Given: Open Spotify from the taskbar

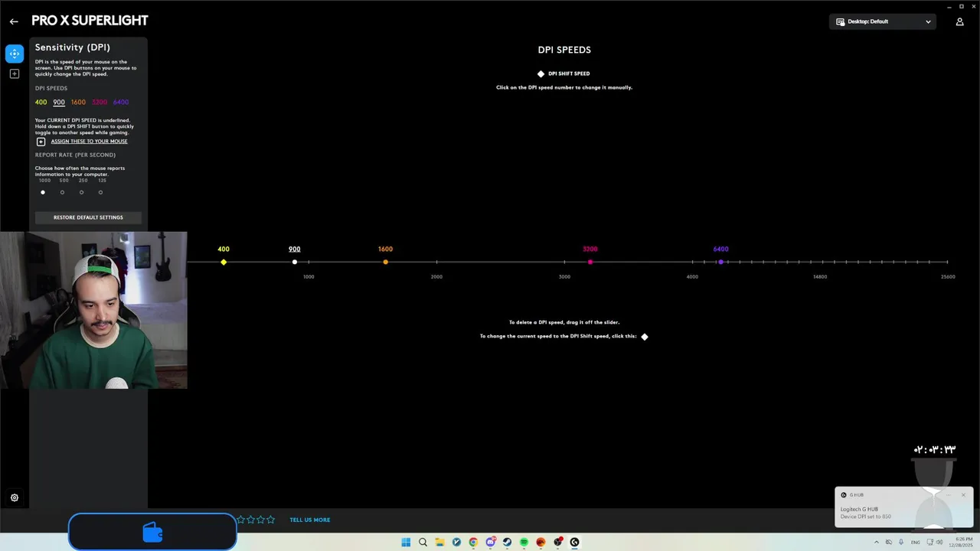Looking at the screenshot, I should coord(524,543).
